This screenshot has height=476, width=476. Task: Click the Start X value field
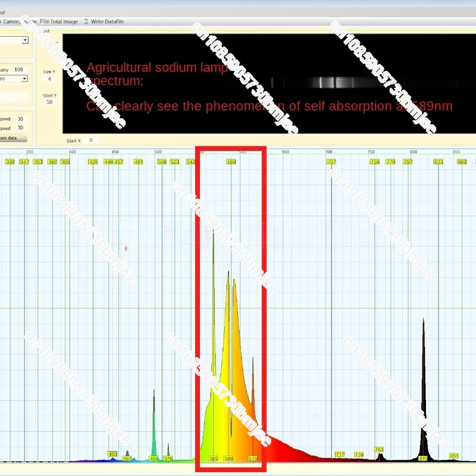click(x=91, y=140)
